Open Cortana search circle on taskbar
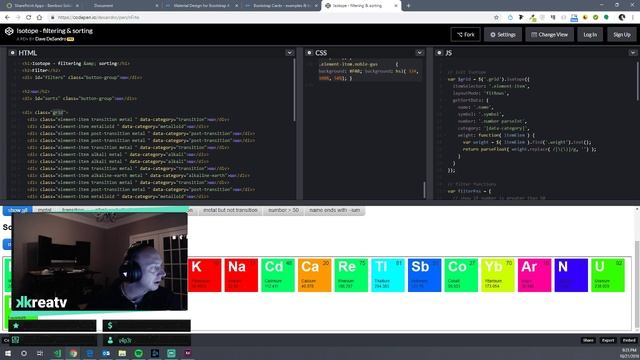 (24, 353)
